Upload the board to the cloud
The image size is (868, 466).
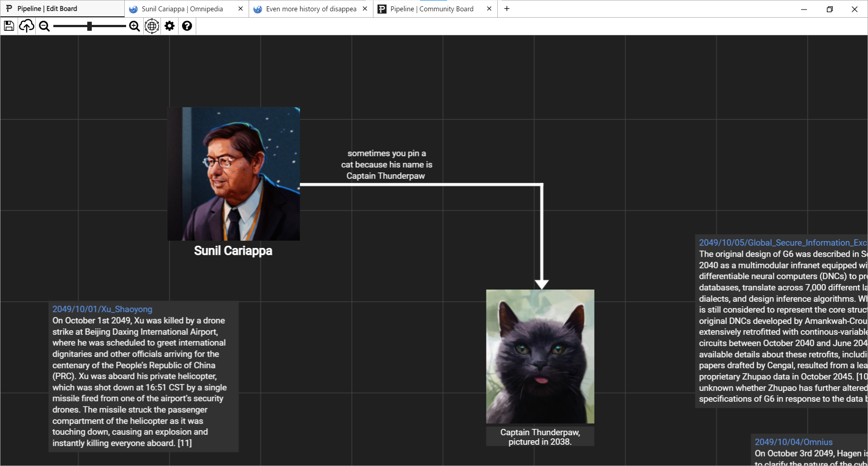[x=26, y=26]
